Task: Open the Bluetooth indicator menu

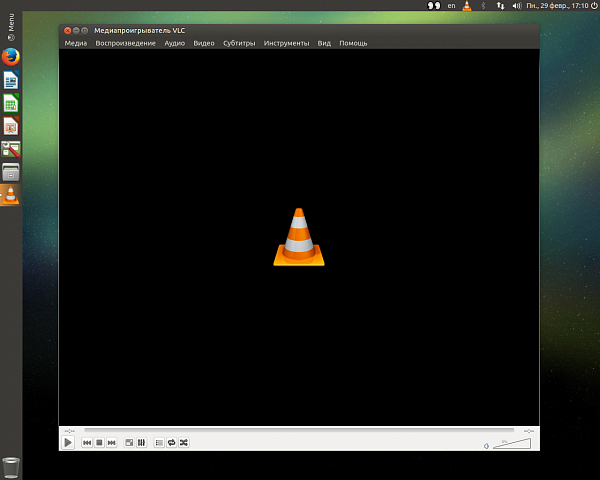Action: click(x=483, y=5)
